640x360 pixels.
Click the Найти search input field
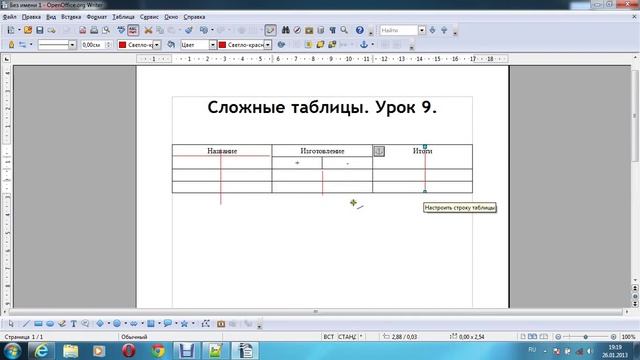(x=399, y=30)
